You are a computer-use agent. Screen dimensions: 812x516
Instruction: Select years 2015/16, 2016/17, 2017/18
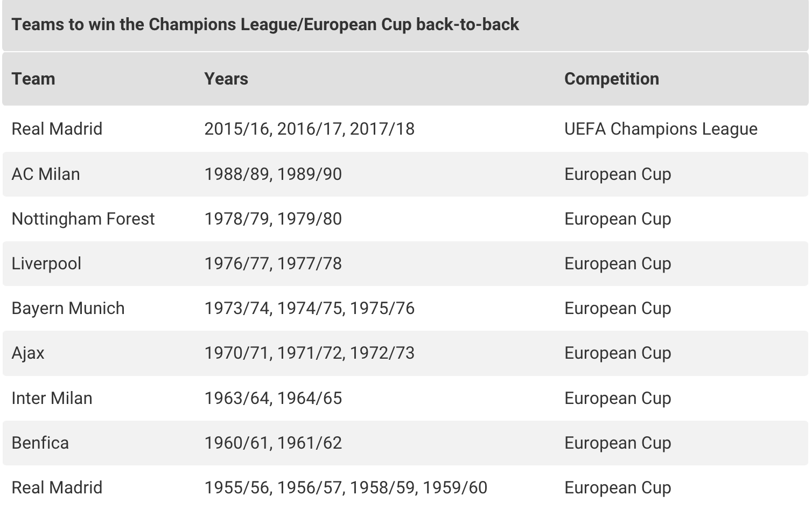(310, 129)
